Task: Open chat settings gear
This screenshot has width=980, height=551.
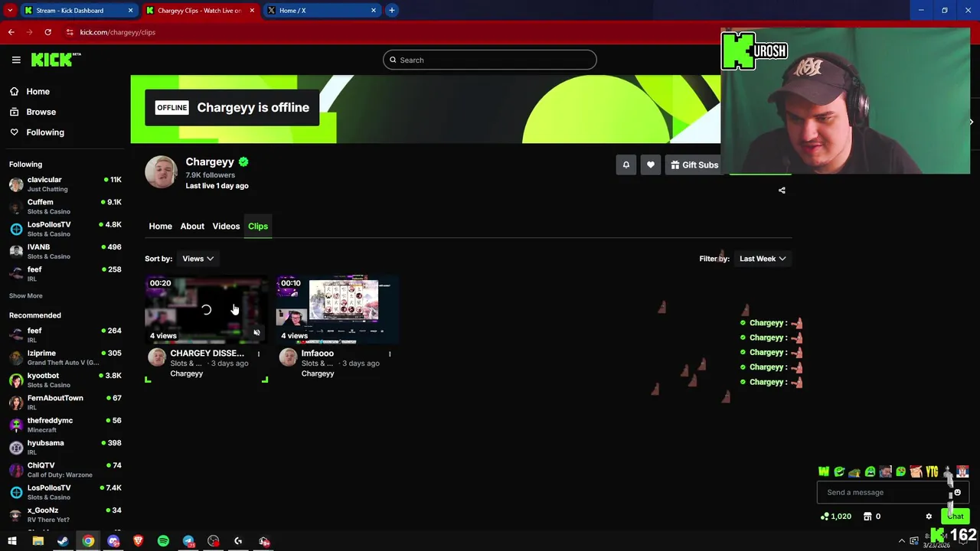Action: 929,517
